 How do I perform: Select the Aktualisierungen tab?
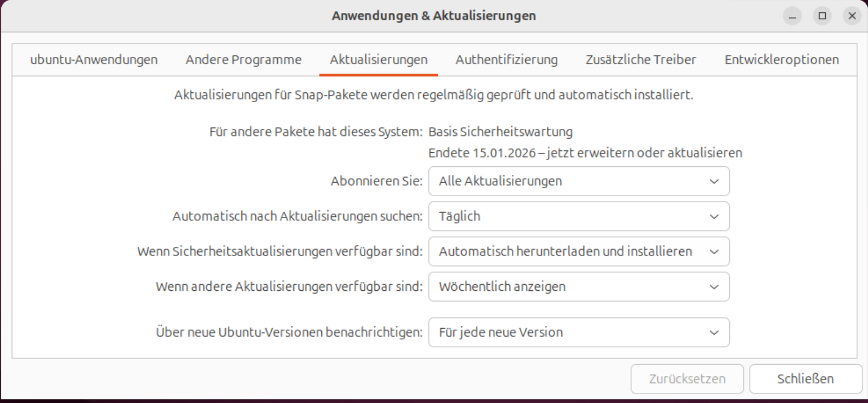point(378,60)
